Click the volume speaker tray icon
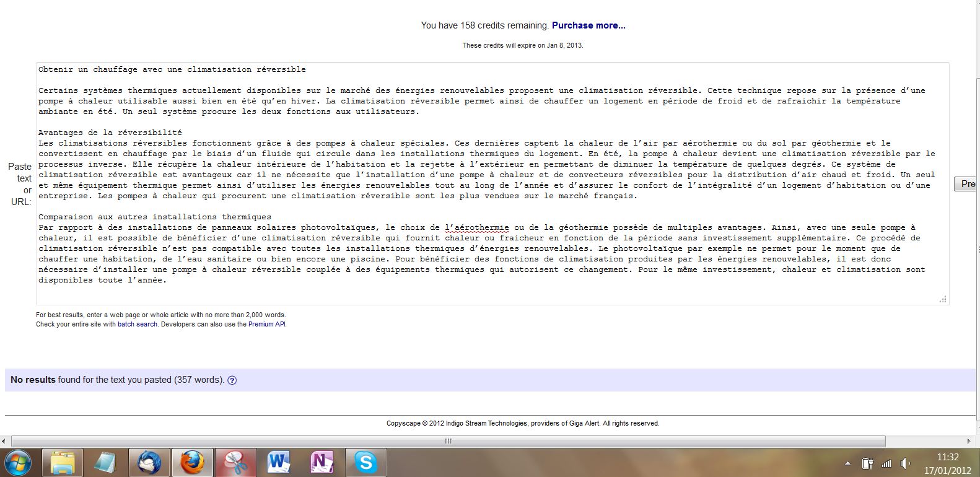980x477 pixels. pos(905,463)
